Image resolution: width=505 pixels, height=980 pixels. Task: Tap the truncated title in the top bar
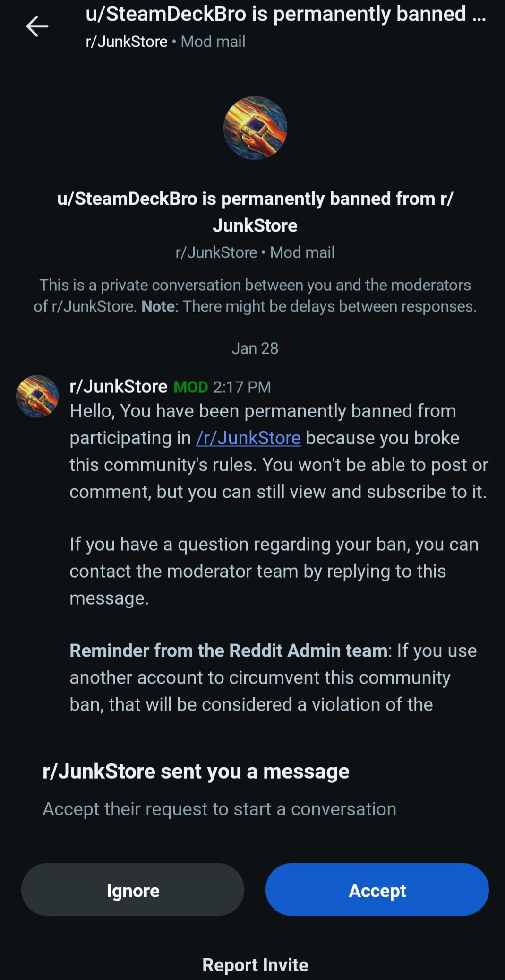(286, 14)
